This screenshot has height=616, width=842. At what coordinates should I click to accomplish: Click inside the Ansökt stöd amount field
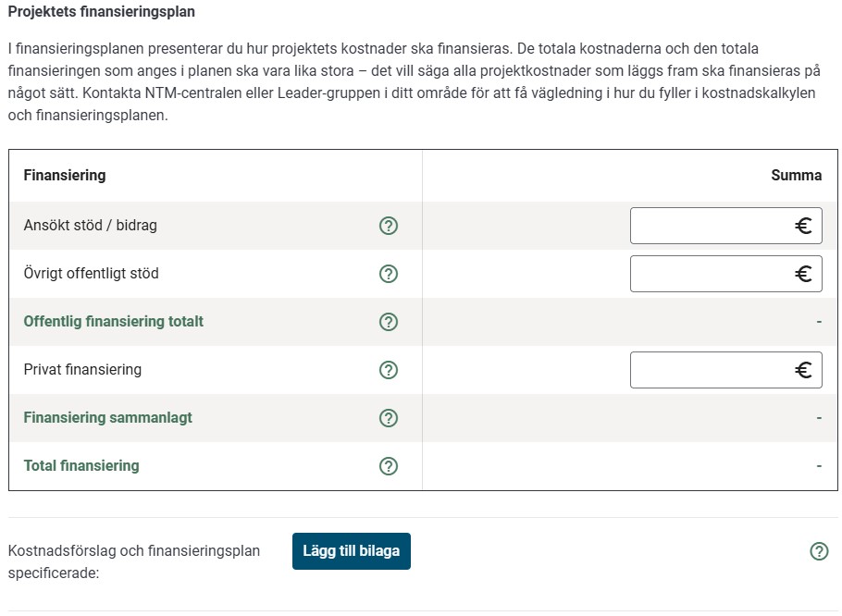coord(712,225)
